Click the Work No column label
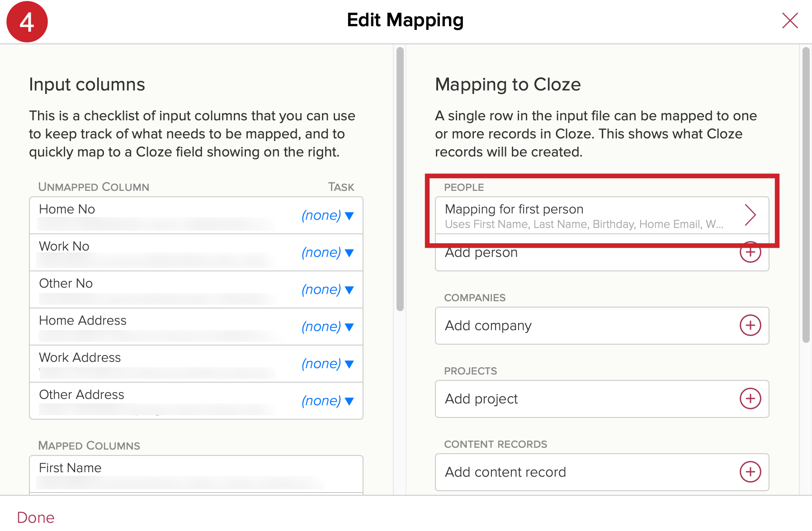This screenshot has height=531, width=812. click(64, 246)
